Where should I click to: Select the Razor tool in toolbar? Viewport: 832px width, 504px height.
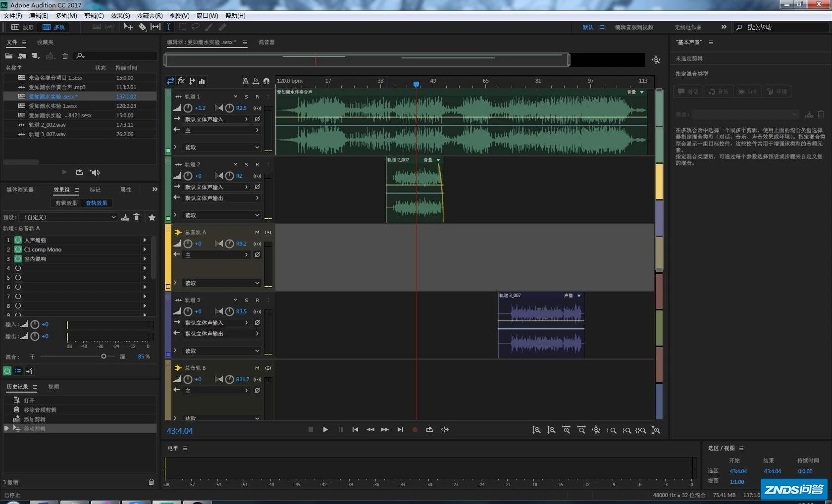click(x=142, y=27)
